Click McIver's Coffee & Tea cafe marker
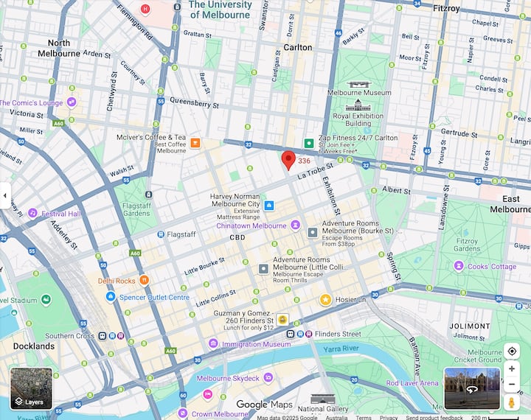The width and height of the screenshot is (531, 420). pyautogui.click(x=195, y=142)
